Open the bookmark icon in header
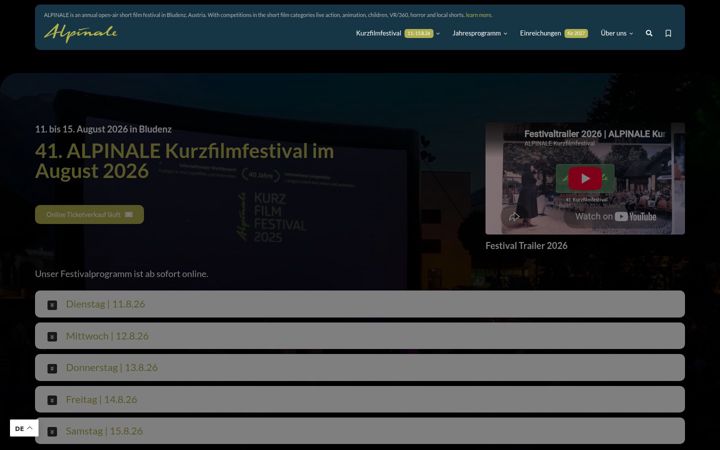The image size is (720, 450). pyautogui.click(x=668, y=33)
